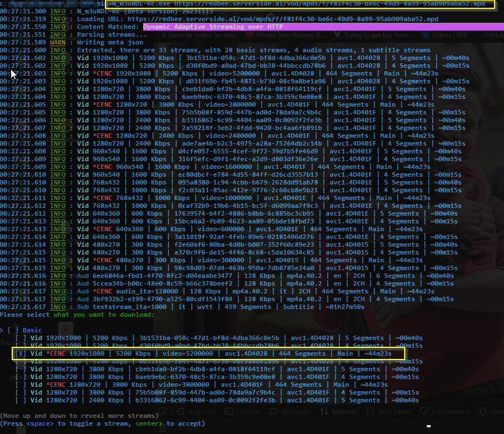Click log row with video=3800000

(217, 104)
